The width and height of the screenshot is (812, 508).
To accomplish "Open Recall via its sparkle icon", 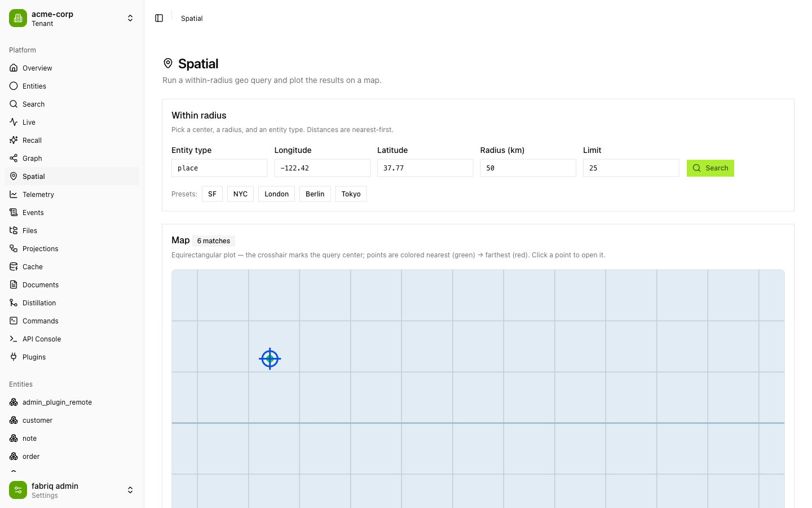I will [x=14, y=140].
